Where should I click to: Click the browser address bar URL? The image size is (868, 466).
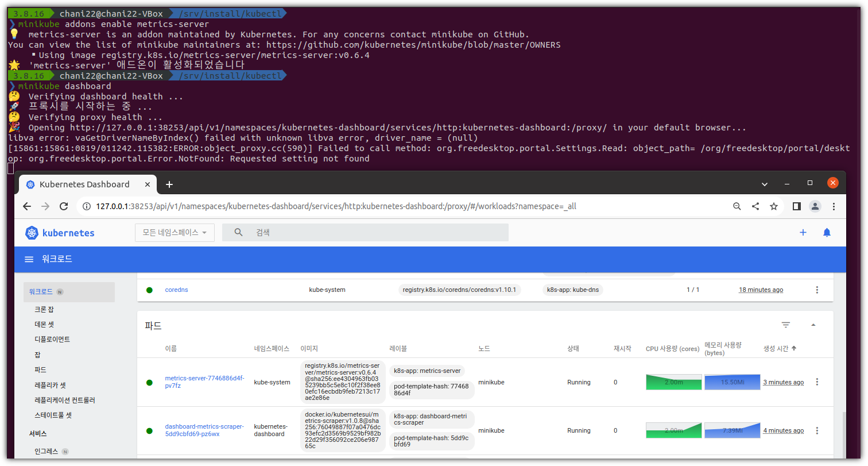pyautogui.click(x=336, y=206)
